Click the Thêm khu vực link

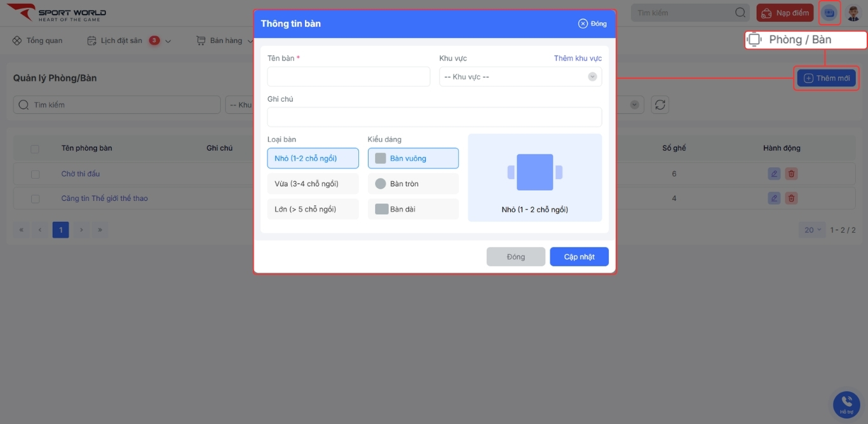coord(578,58)
